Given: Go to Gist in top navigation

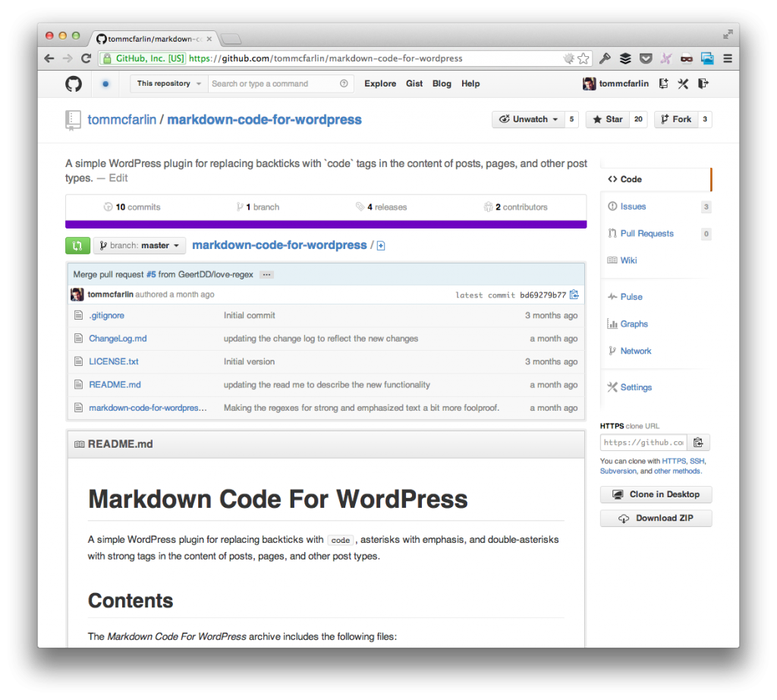Looking at the screenshot, I should [x=414, y=84].
